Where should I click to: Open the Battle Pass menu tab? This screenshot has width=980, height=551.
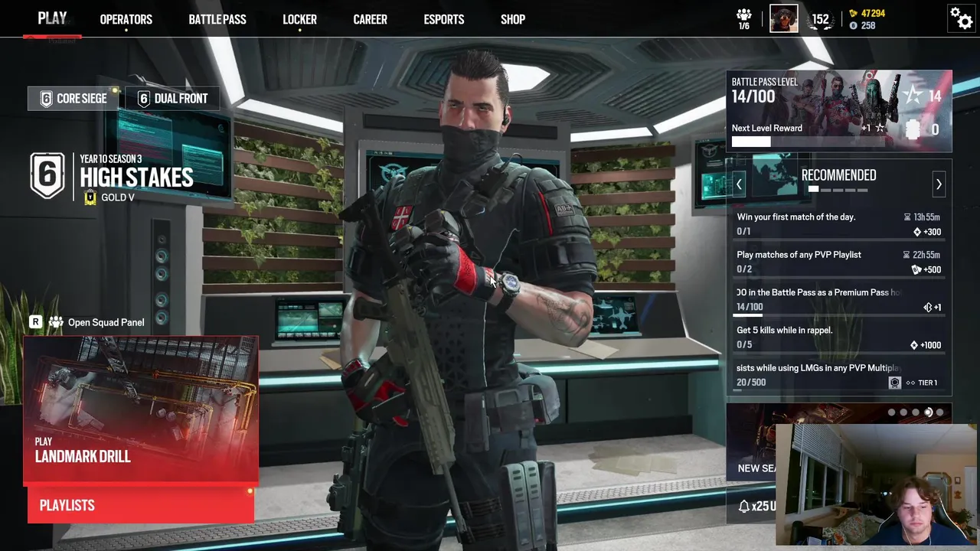point(217,19)
